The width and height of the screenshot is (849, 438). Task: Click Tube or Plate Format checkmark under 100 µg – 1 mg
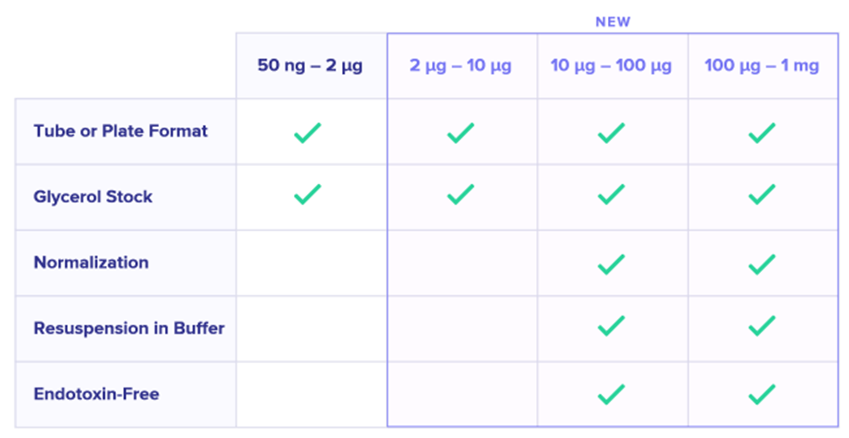click(762, 132)
